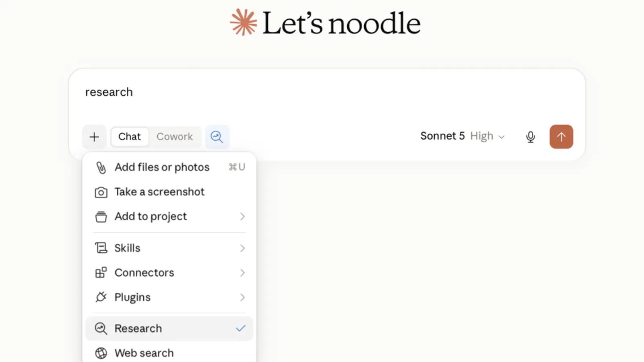Send message with the orange arrow button

[561, 137]
